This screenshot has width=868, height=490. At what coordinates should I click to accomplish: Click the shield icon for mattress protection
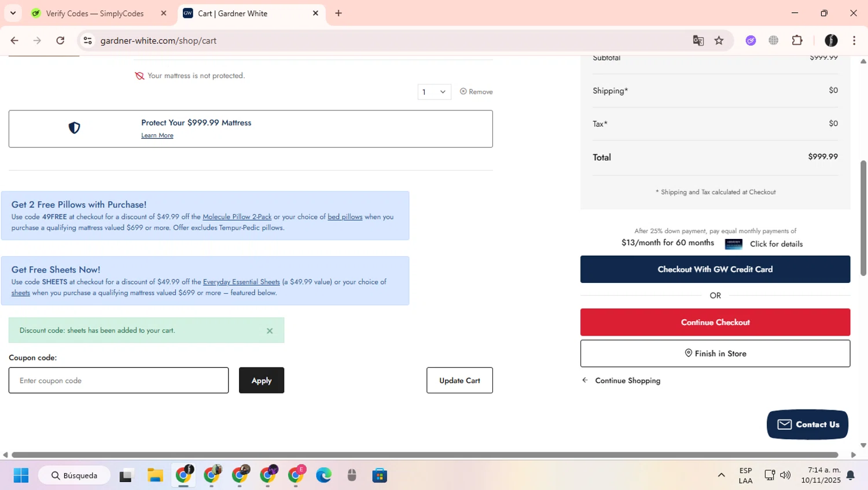tap(74, 128)
